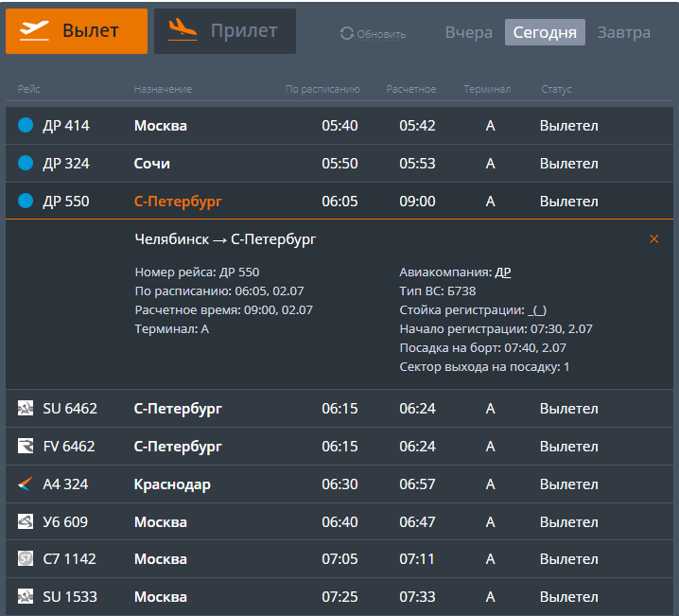679x616 pixels.
Task: Expand the Москва destination for ДР 414
Action: click(161, 126)
